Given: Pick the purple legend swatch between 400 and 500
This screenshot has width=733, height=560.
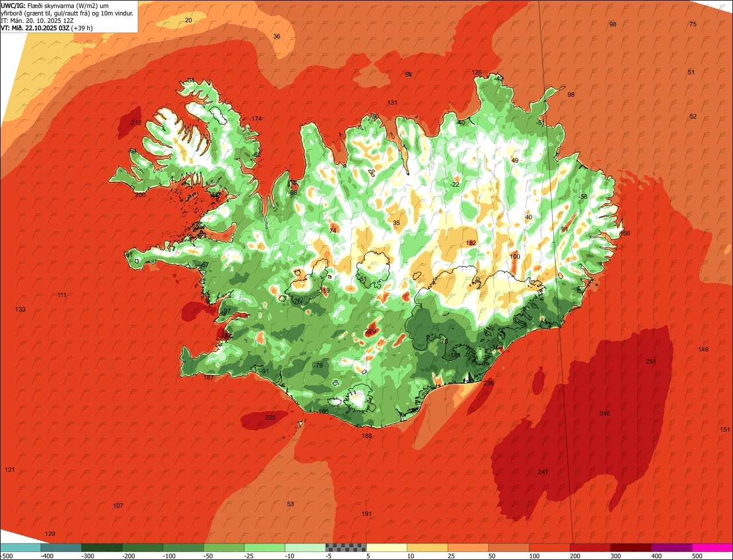Looking at the screenshot, I should (x=671, y=547).
